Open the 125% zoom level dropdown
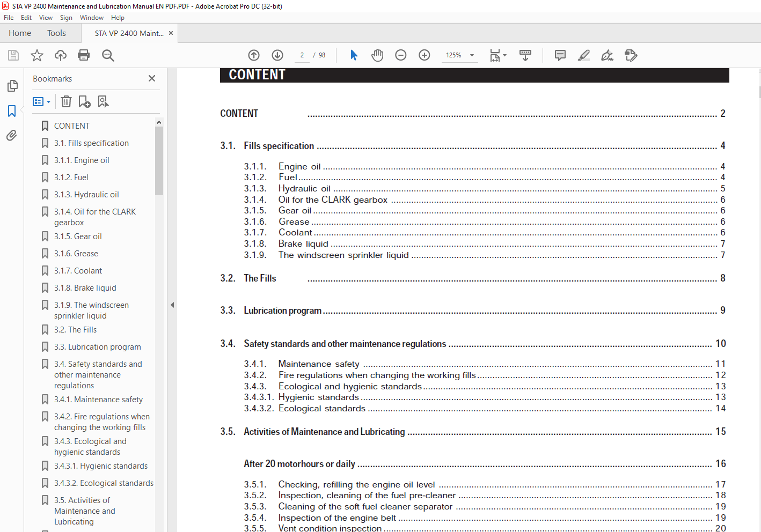 click(472, 55)
